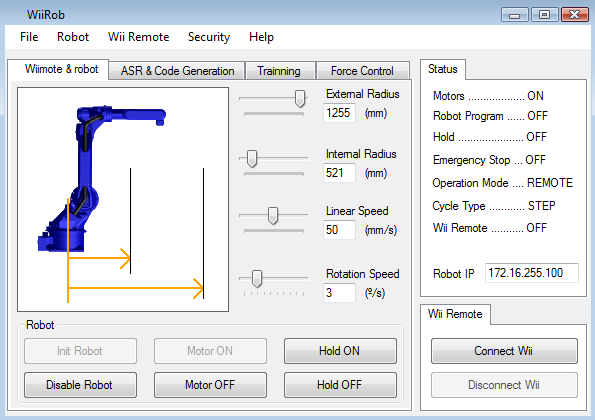Click the Hold OFF button
Screen dimensions: 595x420
pos(340,385)
